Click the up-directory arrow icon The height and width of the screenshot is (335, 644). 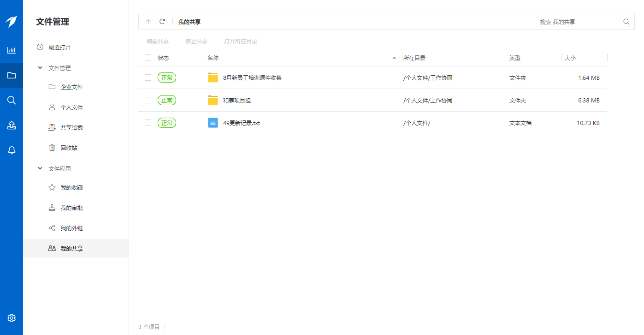click(x=148, y=22)
